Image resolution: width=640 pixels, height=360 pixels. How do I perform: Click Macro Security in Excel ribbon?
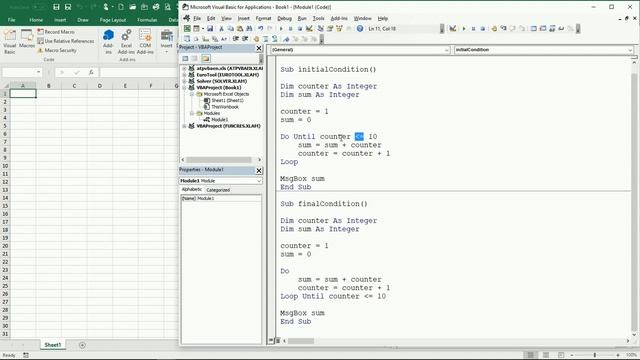57,50
